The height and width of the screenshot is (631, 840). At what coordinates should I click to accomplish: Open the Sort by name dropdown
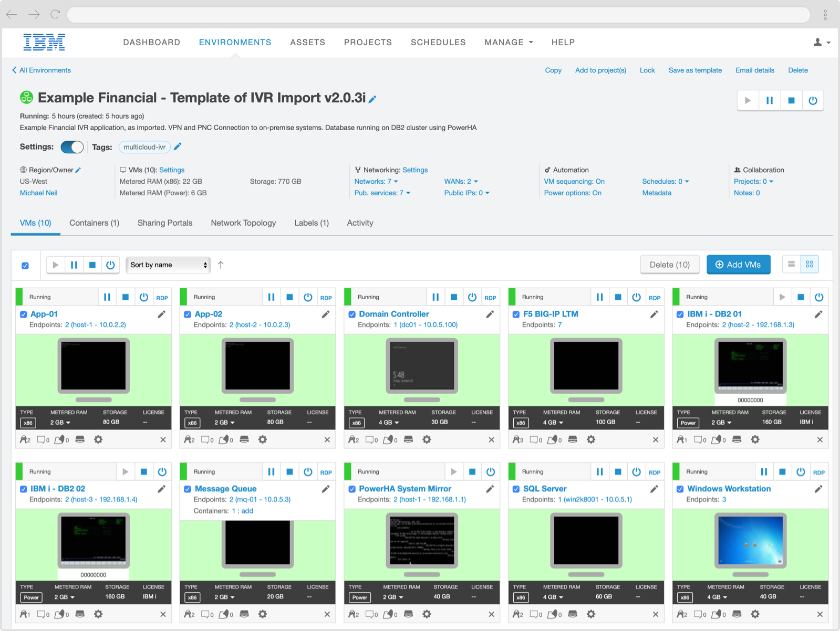pos(168,265)
